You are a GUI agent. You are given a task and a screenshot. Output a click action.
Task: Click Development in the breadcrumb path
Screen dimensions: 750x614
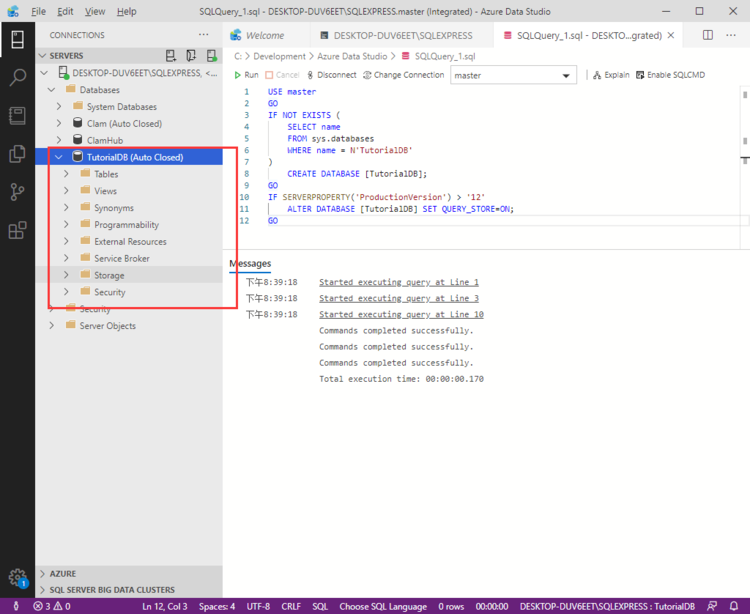tap(279, 56)
